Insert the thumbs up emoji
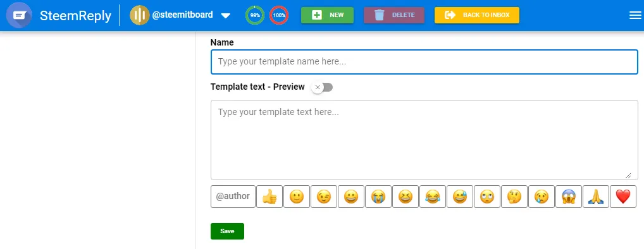The height and width of the screenshot is (249, 644). pyautogui.click(x=269, y=197)
